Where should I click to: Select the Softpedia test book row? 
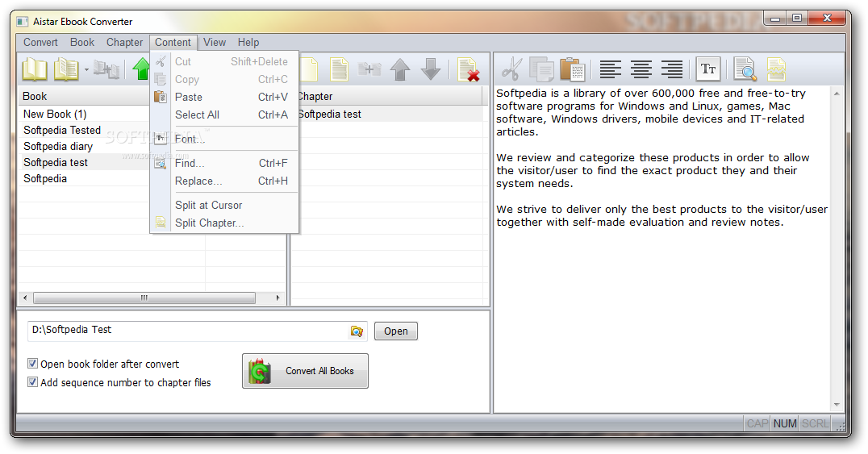[x=84, y=162]
